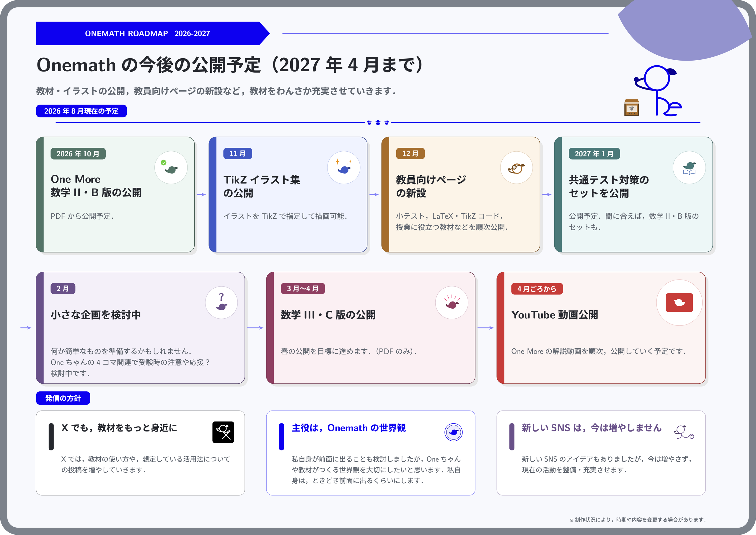Click the footnote about 制作状況により変更
The height and width of the screenshot is (535, 756).
(x=638, y=520)
